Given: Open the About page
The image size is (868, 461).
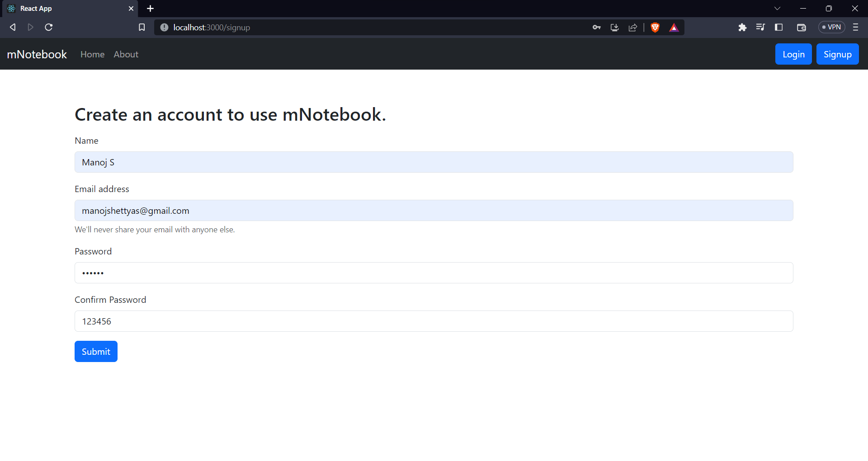Looking at the screenshot, I should point(126,54).
